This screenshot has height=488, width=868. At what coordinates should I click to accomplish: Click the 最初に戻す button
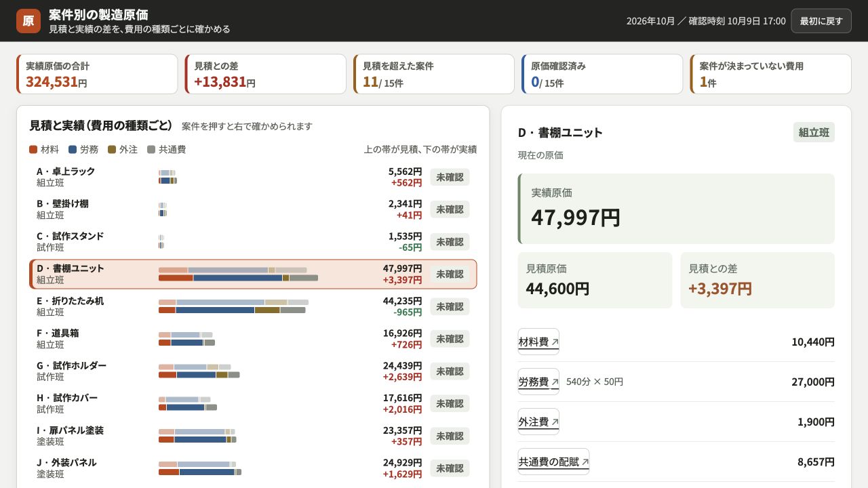[821, 21]
